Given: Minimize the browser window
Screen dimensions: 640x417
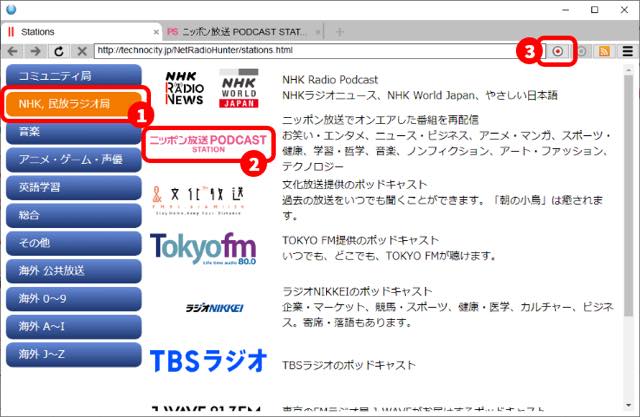Looking at the screenshot, I should (x=565, y=10).
